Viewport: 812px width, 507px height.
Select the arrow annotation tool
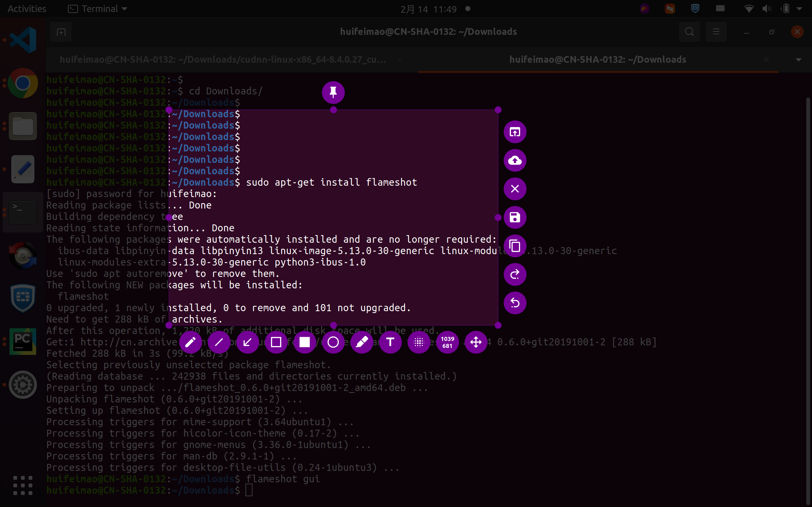click(247, 342)
